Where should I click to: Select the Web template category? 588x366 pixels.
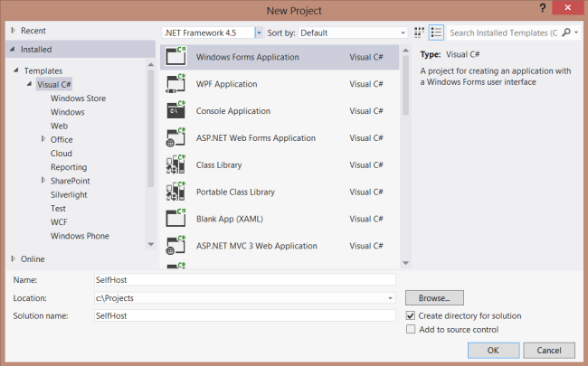(x=59, y=126)
